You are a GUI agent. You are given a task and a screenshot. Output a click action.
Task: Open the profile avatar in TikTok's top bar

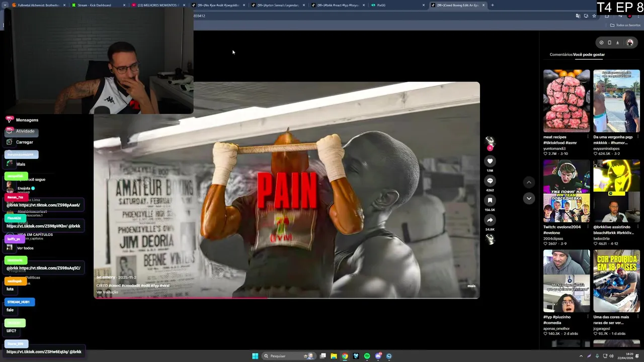tap(629, 43)
